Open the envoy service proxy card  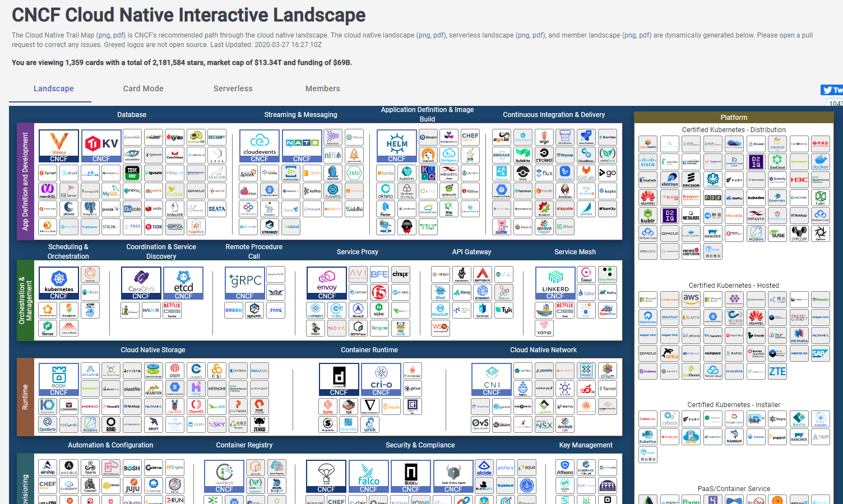tap(327, 283)
